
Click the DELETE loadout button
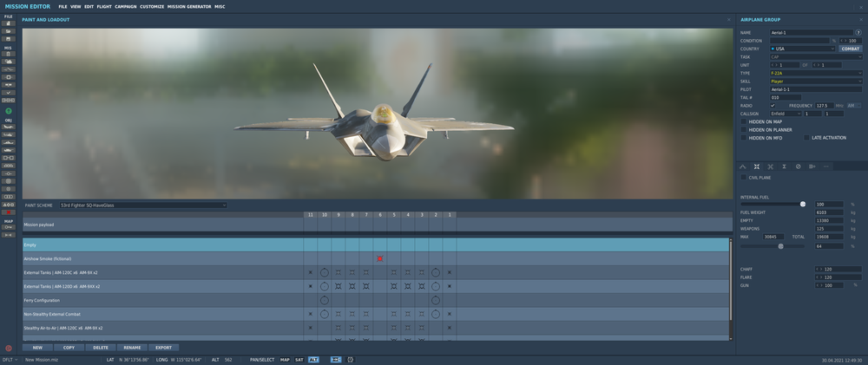click(x=101, y=348)
